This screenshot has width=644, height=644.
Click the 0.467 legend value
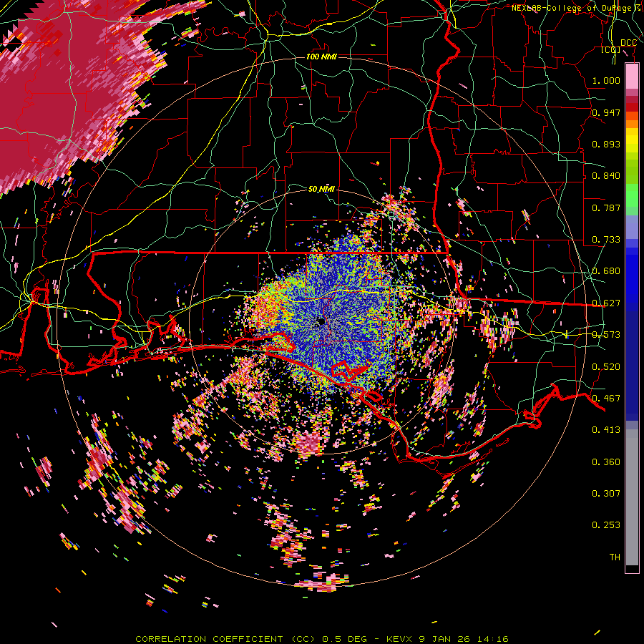(x=606, y=399)
